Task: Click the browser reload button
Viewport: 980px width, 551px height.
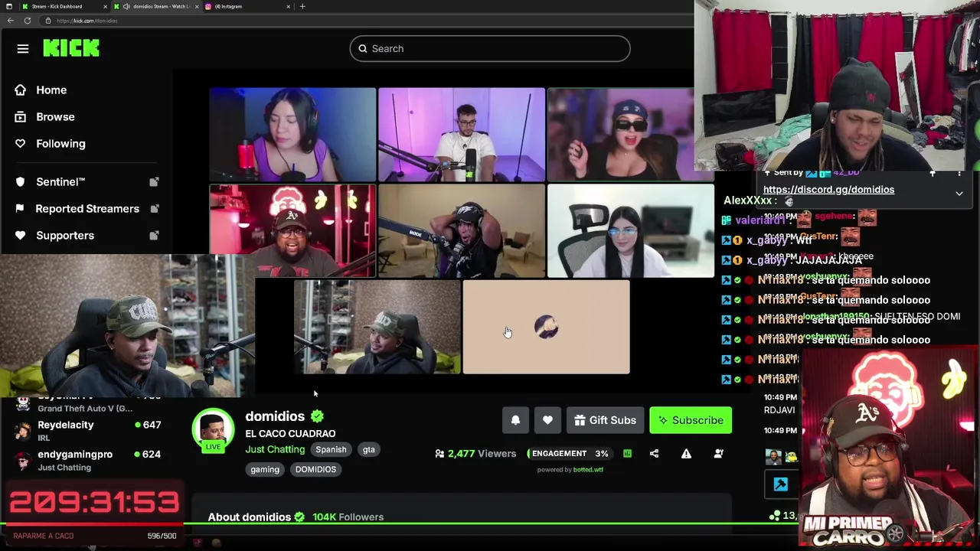Action: click(x=27, y=21)
